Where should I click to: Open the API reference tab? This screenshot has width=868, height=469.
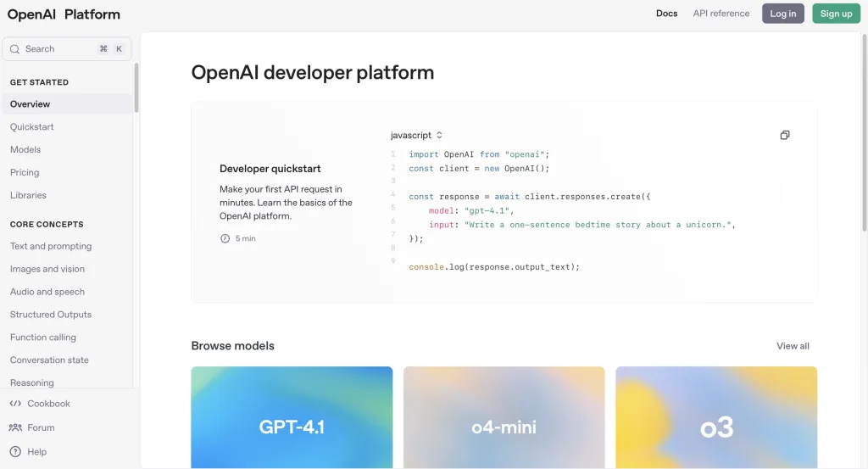pos(721,14)
